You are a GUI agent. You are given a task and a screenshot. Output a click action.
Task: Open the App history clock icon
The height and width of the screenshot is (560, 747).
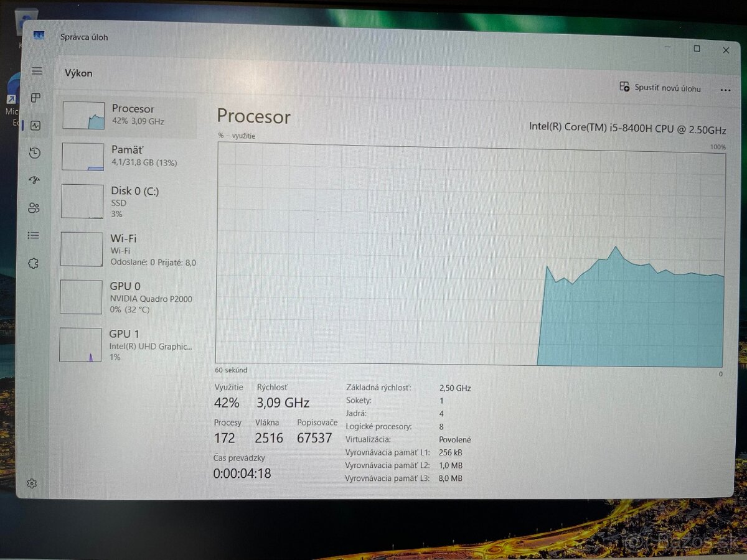coord(35,153)
